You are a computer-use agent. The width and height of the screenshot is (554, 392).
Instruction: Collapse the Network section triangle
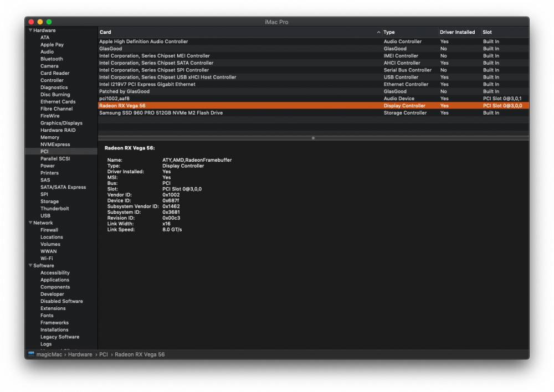30,223
